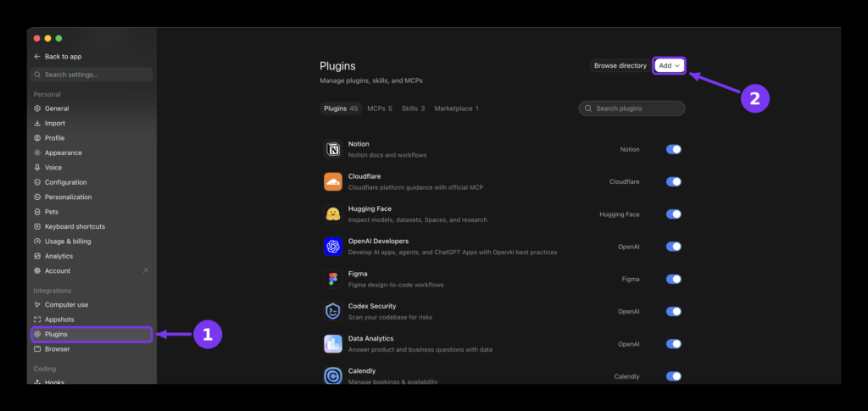Toggle the Codex Security plugin

(x=673, y=312)
